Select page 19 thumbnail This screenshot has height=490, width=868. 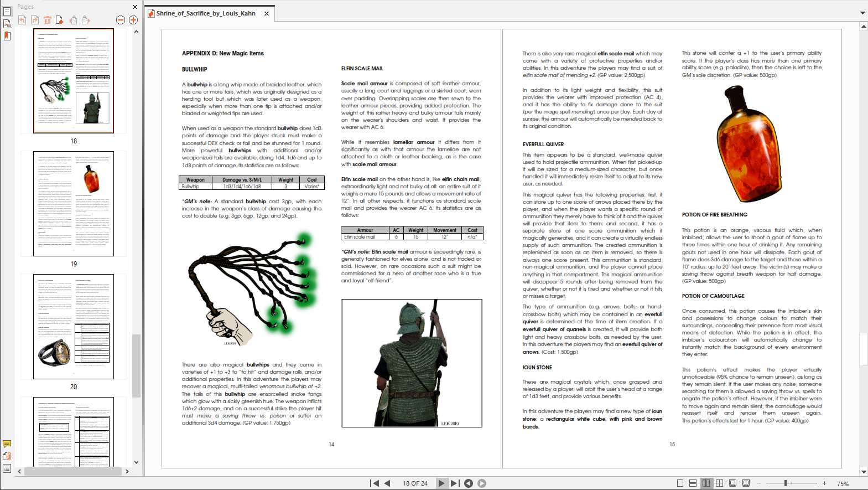(x=74, y=204)
